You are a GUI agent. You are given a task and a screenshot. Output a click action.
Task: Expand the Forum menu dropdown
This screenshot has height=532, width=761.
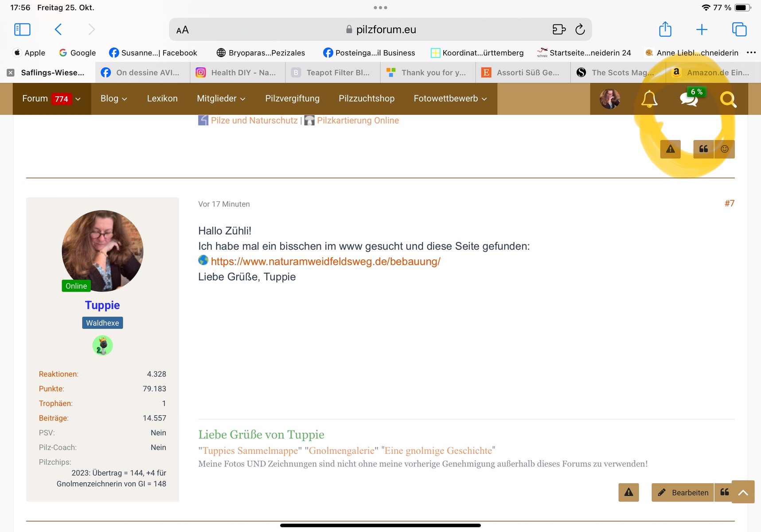coord(51,98)
